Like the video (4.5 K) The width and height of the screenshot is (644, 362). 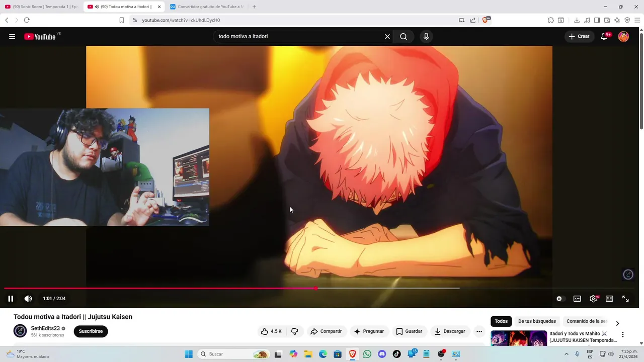click(x=271, y=331)
